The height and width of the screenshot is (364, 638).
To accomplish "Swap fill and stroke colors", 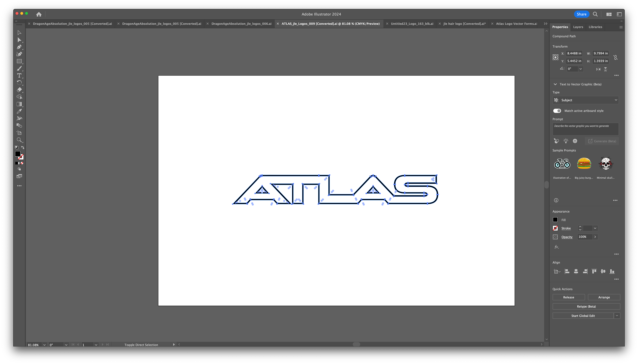I will coord(23,147).
